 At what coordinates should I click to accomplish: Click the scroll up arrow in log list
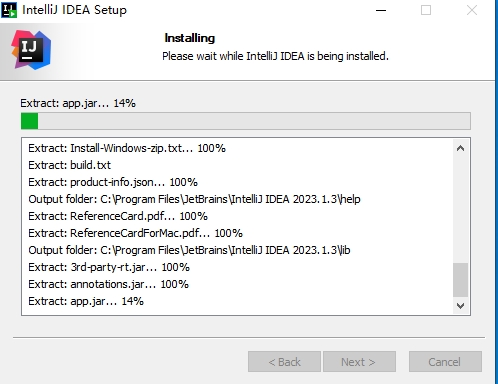(x=460, y=148)
